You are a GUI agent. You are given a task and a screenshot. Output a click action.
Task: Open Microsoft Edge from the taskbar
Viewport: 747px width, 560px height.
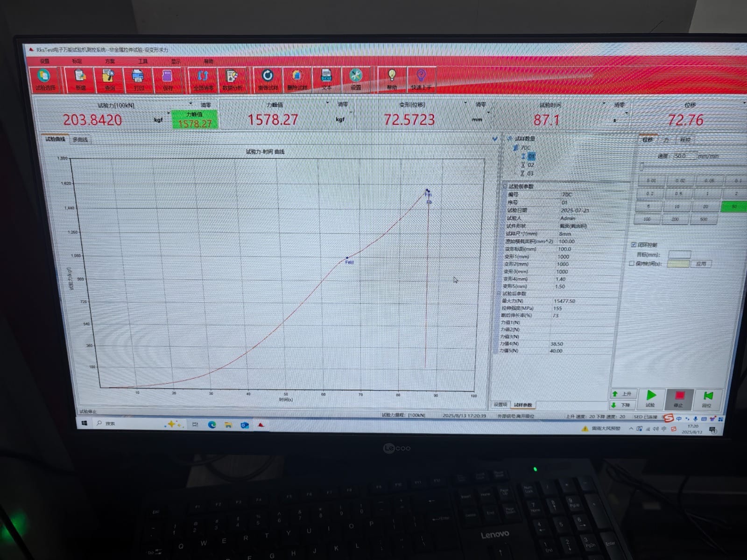(x=212, y=425)
